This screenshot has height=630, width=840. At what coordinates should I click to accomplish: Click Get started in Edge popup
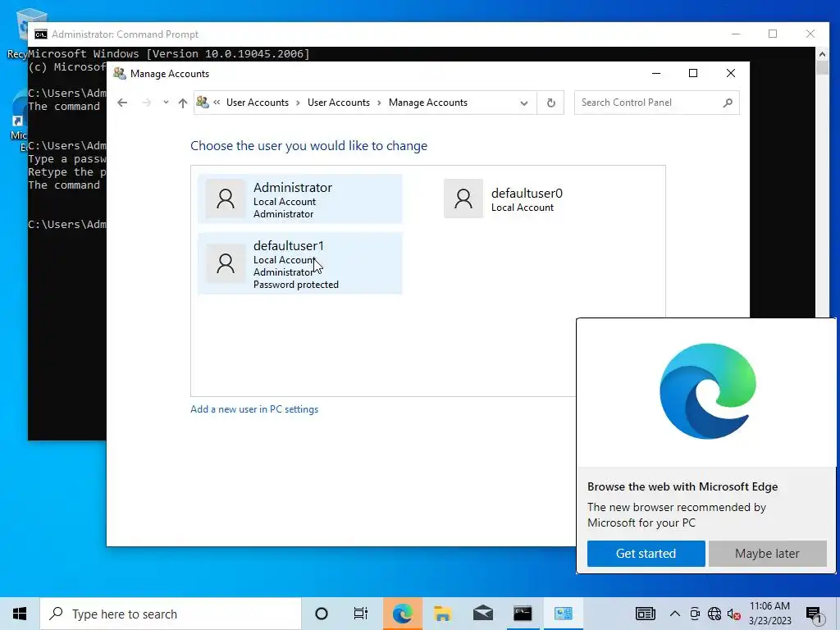click(x=646, y=554)
